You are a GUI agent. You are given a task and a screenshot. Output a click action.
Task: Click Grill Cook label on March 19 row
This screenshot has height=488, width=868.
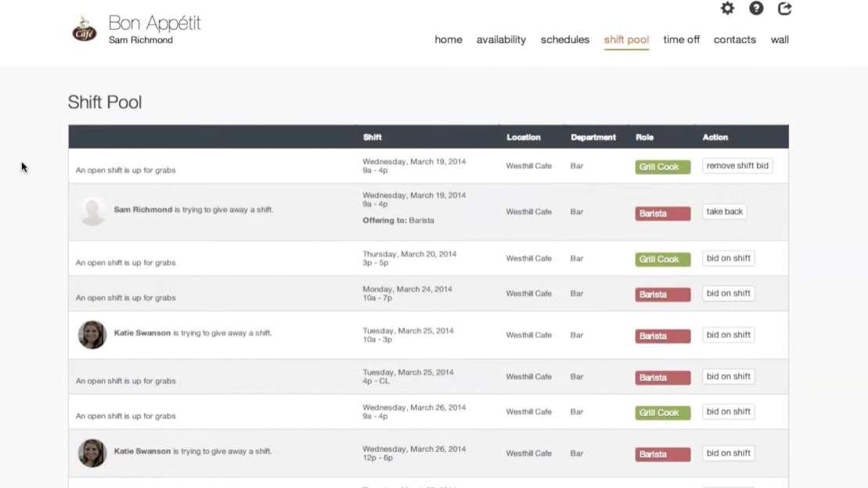pyautogui.click(x=662, y=167)
